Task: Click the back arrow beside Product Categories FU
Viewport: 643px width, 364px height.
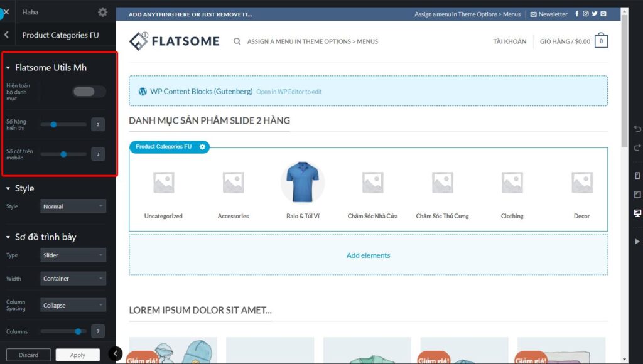Action: [6, 35]
